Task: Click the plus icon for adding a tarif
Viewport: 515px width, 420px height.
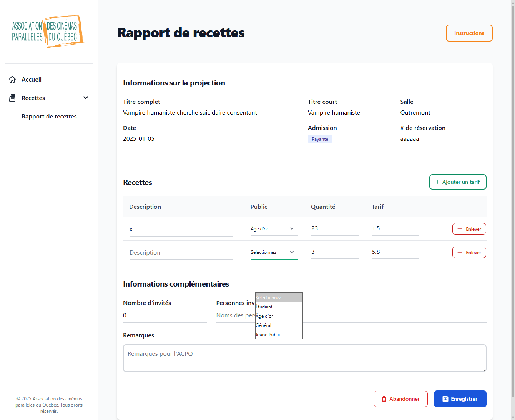Action: click(x=437, y=182)
